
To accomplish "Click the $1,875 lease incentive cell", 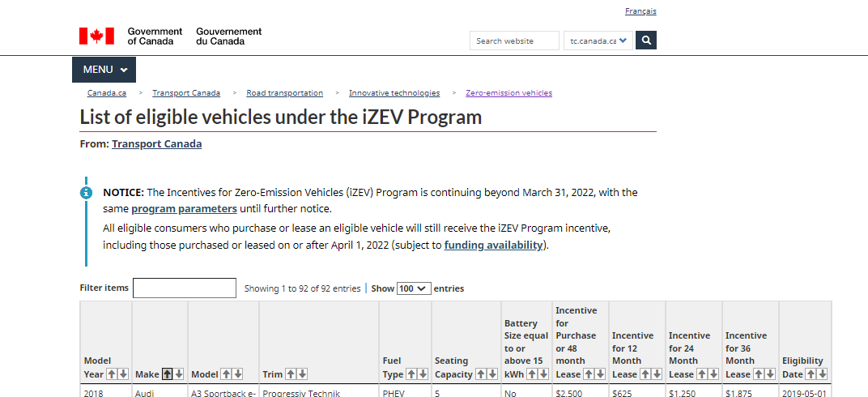I will [750, 391].
